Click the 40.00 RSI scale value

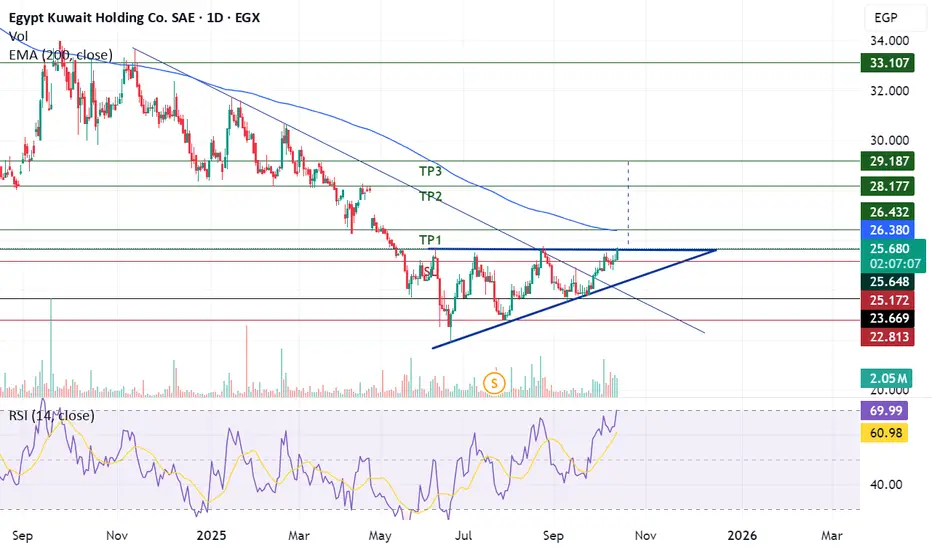coord(886,485)
